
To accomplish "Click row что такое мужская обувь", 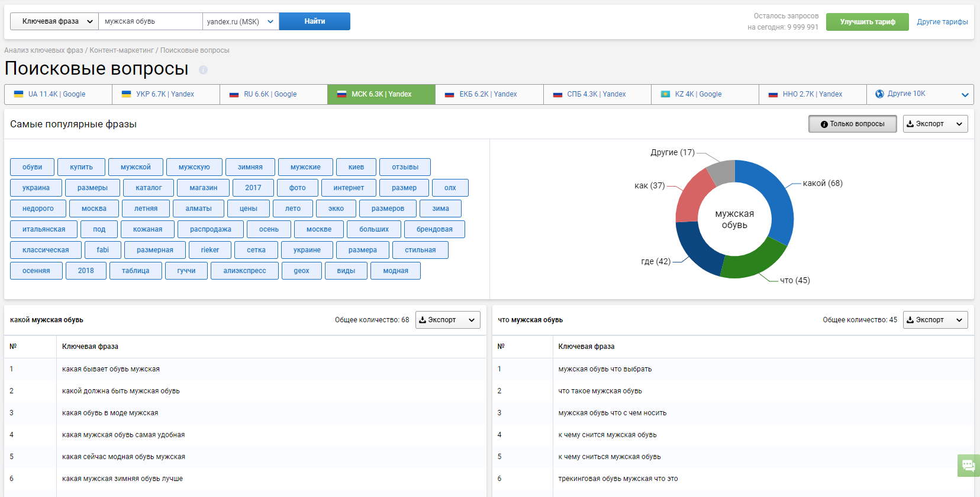I will pyautogui.click(x=733, y=391).
